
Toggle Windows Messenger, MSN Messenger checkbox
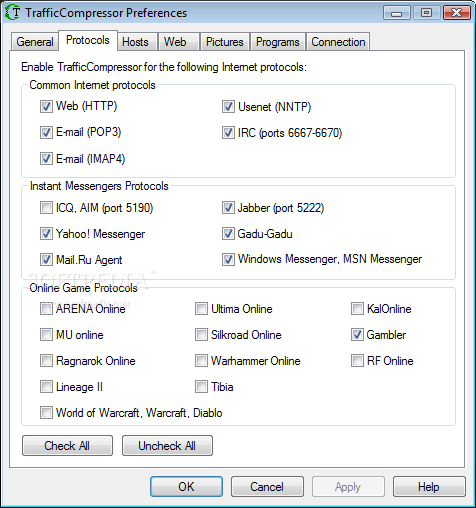(228, 259)
